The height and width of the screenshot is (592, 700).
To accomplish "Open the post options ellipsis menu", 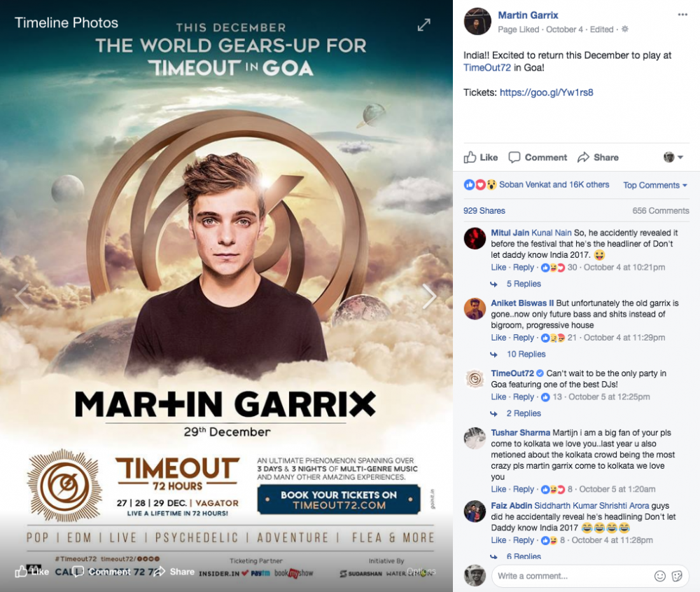I will coord(682,15).
